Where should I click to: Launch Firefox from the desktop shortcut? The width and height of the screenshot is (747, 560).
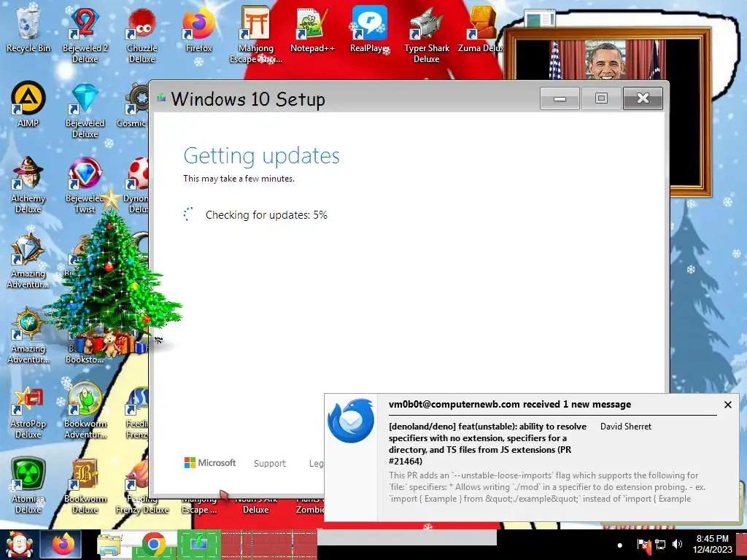pyautogui.click(x=198, y=29)
